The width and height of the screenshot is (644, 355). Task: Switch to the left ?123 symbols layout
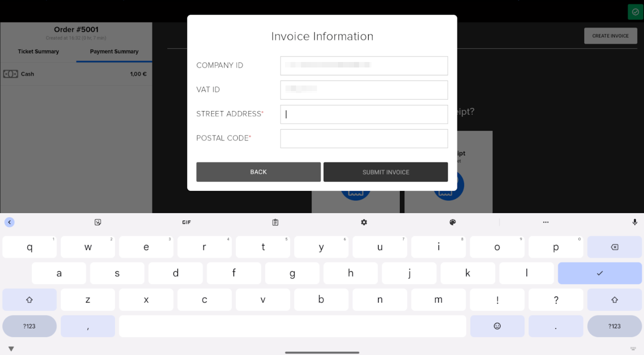(29, 326)
